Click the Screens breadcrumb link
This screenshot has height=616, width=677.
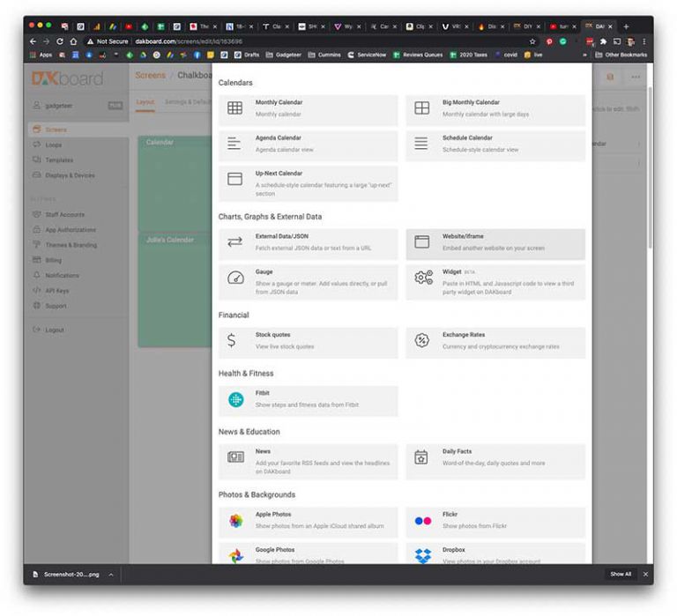(x=150, y=76)
